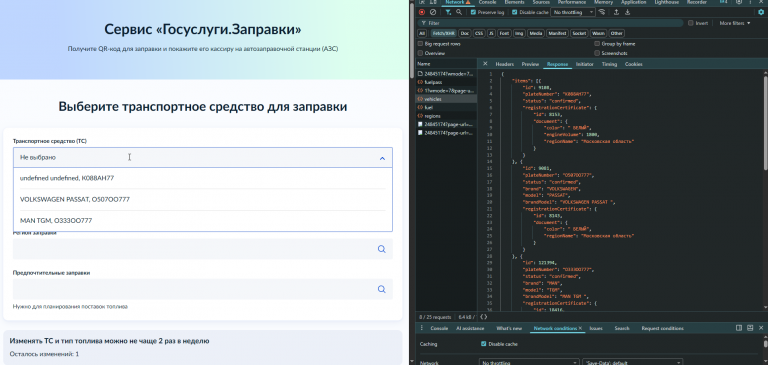Open network conditions Wi-Fi icon
Screen dimensions: 768x365
coord(602,12)
